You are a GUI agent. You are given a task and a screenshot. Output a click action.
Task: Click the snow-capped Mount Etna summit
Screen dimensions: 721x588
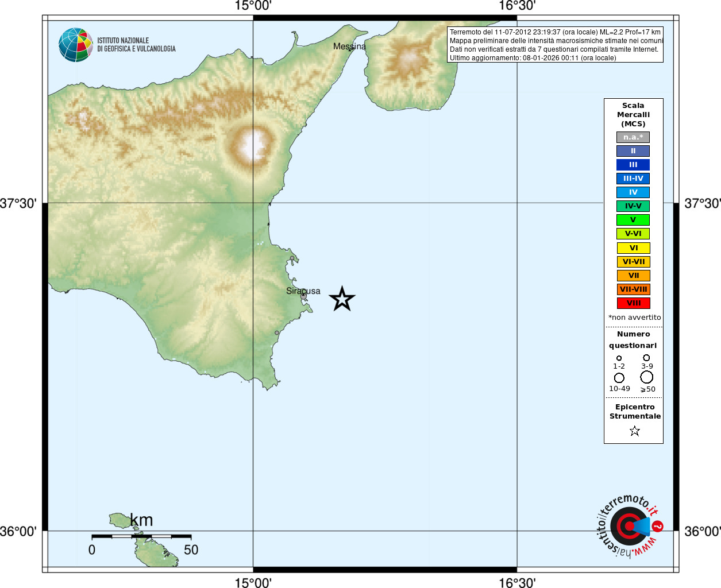(x=253, y=144)
